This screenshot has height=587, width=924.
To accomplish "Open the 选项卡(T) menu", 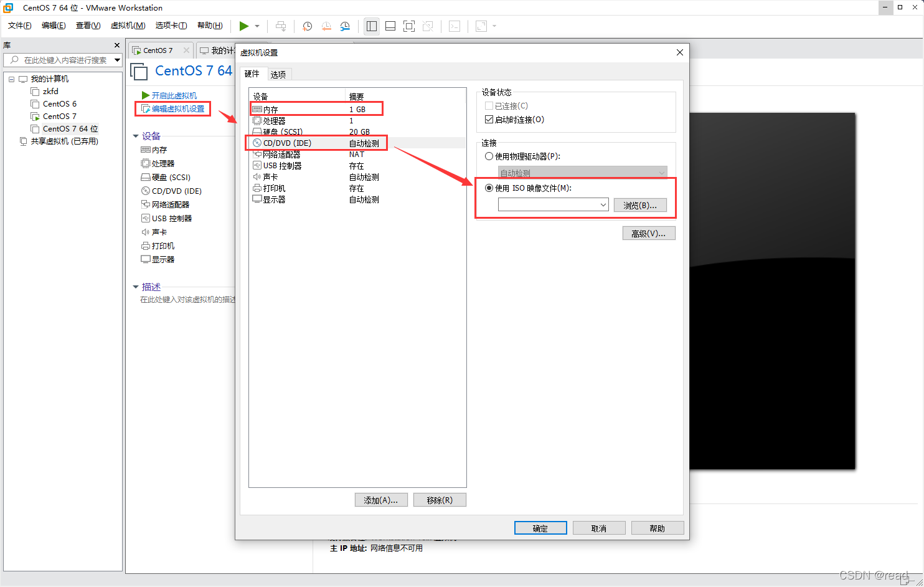I will pos(171,26).
